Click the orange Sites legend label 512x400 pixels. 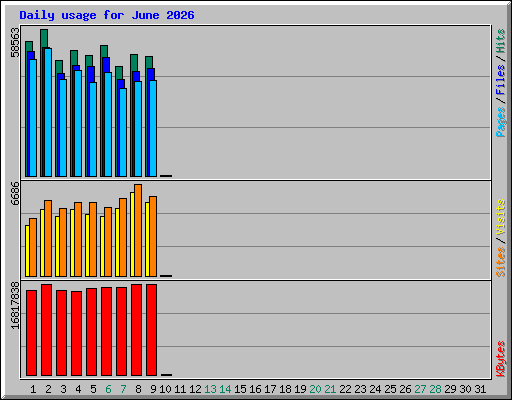tap(500, 262)
